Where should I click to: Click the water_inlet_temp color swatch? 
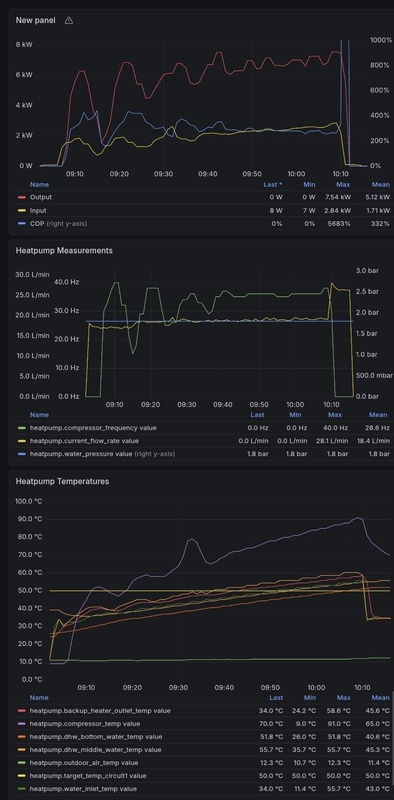(x=21, y=789)
